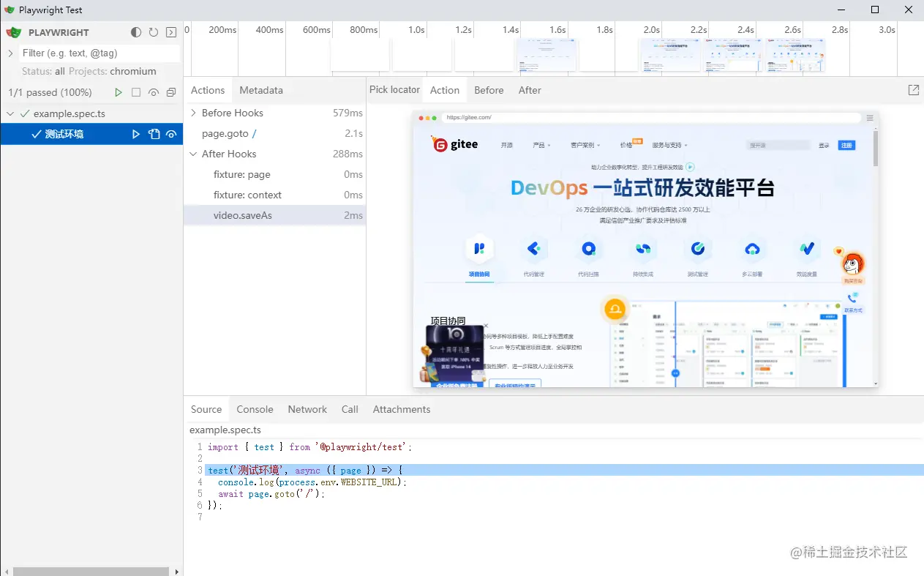The width and height of the screenshot is (924, 576).
Task: Click the 1.0s timeline marker
Action: (416, 30)
